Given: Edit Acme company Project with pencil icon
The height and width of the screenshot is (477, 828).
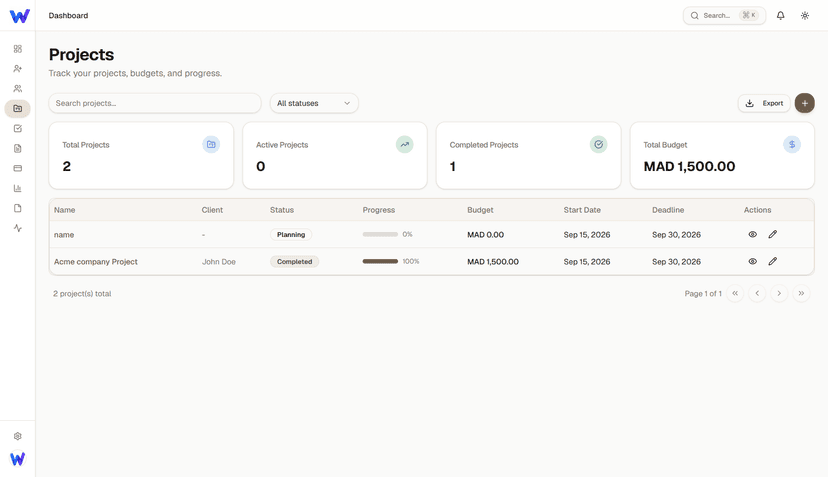Looking at the screenshot, I should [773, 261].
